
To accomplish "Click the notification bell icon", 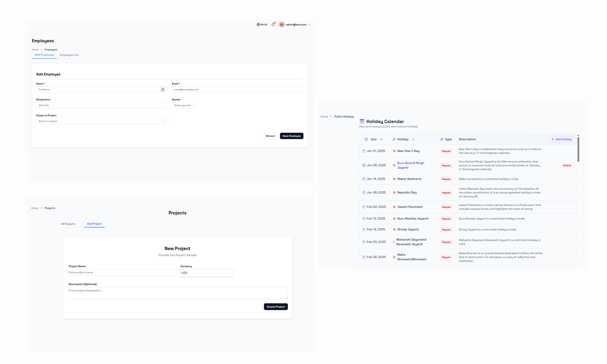I will point(273,24).
